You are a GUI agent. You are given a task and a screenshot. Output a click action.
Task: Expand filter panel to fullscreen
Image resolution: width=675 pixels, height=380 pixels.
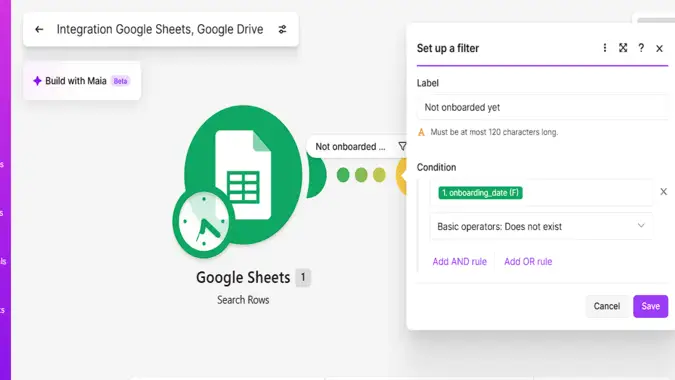623,48
